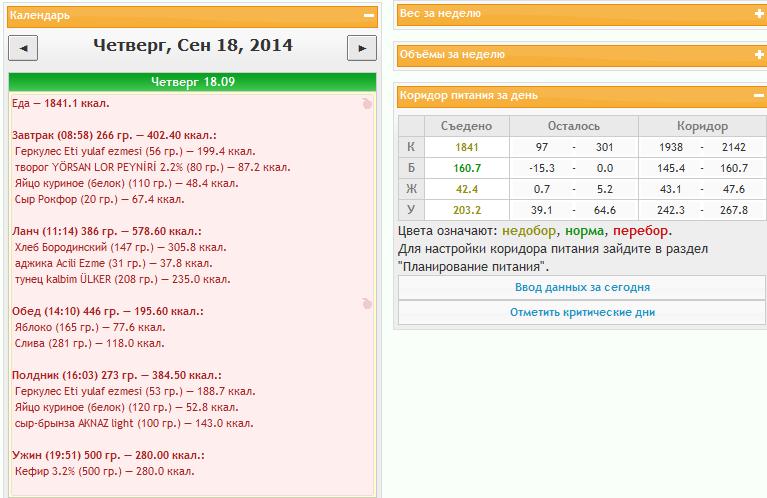Click the carbs eaten value 203.2
Image resolution: width=767 pixels, height=498 pixels.
click(467, 210)
